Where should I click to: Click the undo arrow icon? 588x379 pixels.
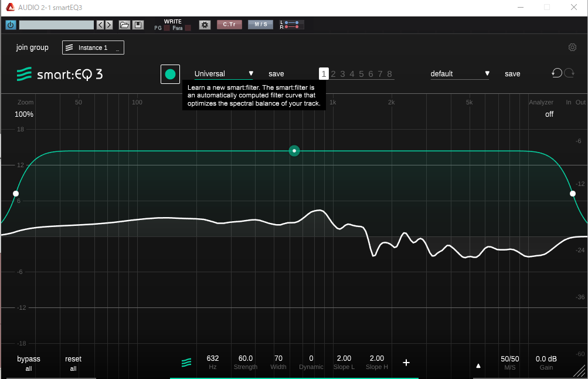click(x=557, y=73)
